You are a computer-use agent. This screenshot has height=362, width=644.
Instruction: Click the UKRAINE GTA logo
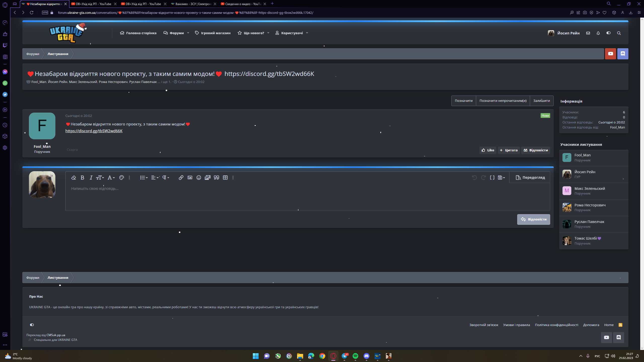click(x=67, y=33)
